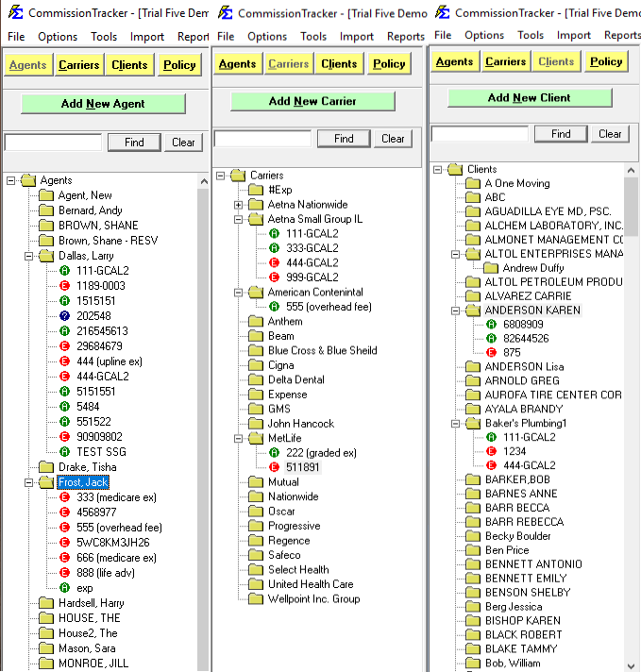Image resolution: width=641 pixels, height=672 pixels.
Task: Click folder icon for #Exp carrier
Action: click(256, 190)
